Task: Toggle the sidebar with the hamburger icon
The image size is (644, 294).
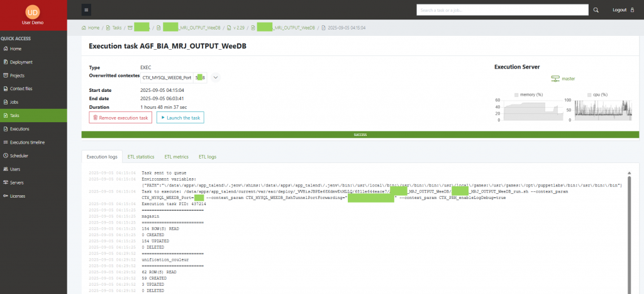Action: 86,10
